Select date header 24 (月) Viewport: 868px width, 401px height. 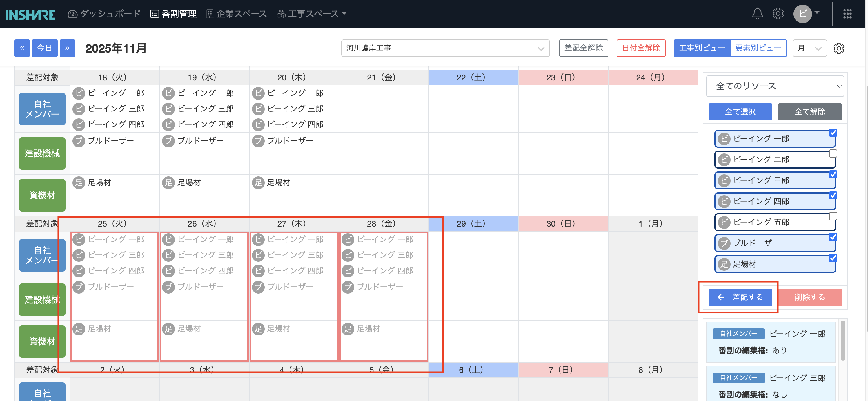point(652,77)
